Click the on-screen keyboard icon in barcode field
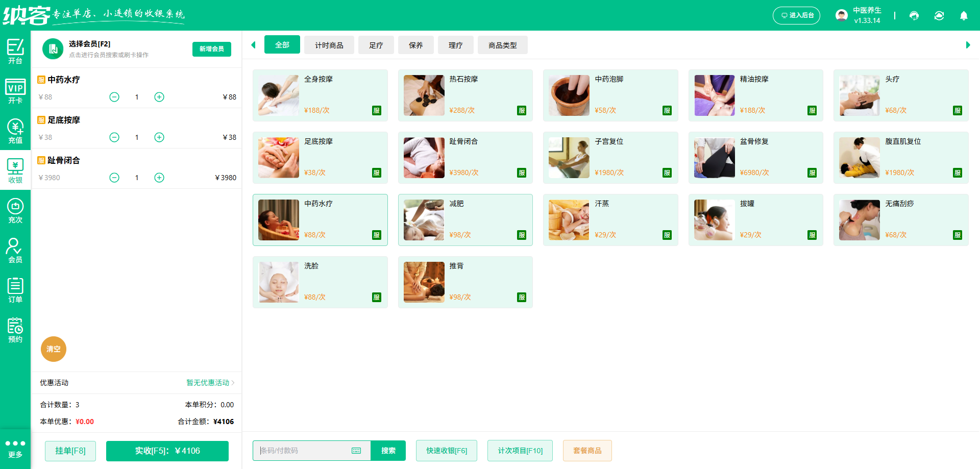This screenshot has height=469, width=980. pos(356,451)
